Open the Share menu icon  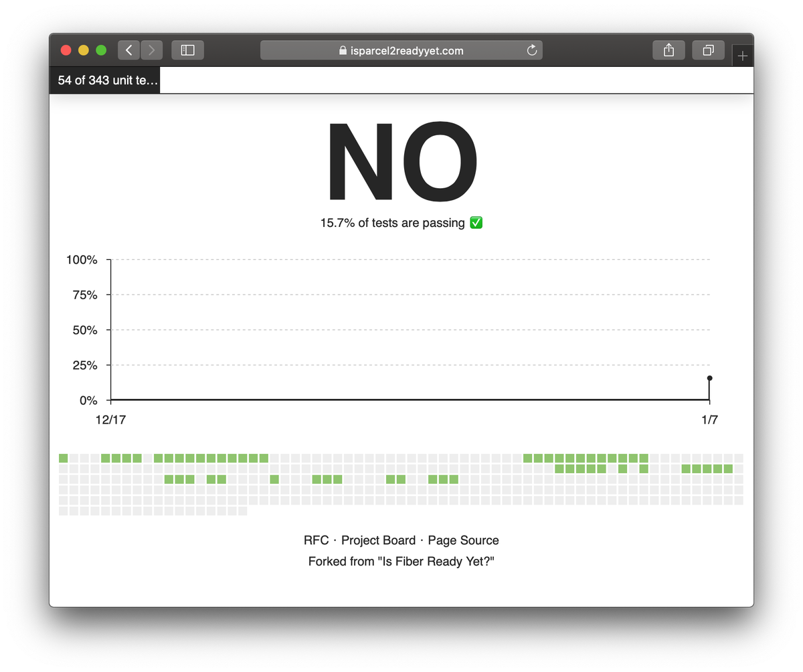coord(668,50)
